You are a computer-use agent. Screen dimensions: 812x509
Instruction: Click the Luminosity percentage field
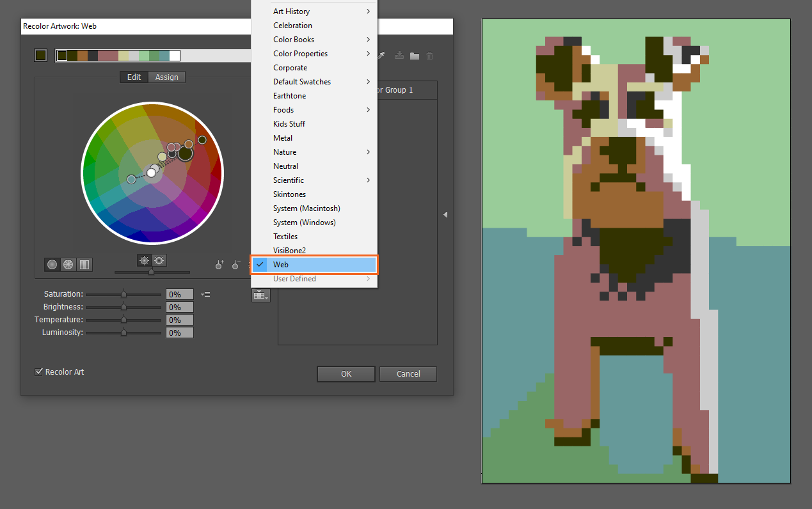[x=180, y=333]
